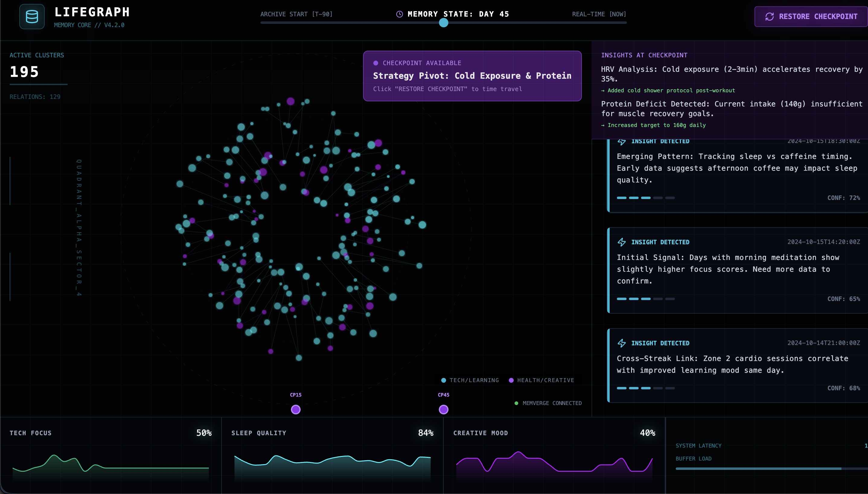Jump to Archive Start T-90 label
This screenshot has height=494, width=868.
click(296, 14)
